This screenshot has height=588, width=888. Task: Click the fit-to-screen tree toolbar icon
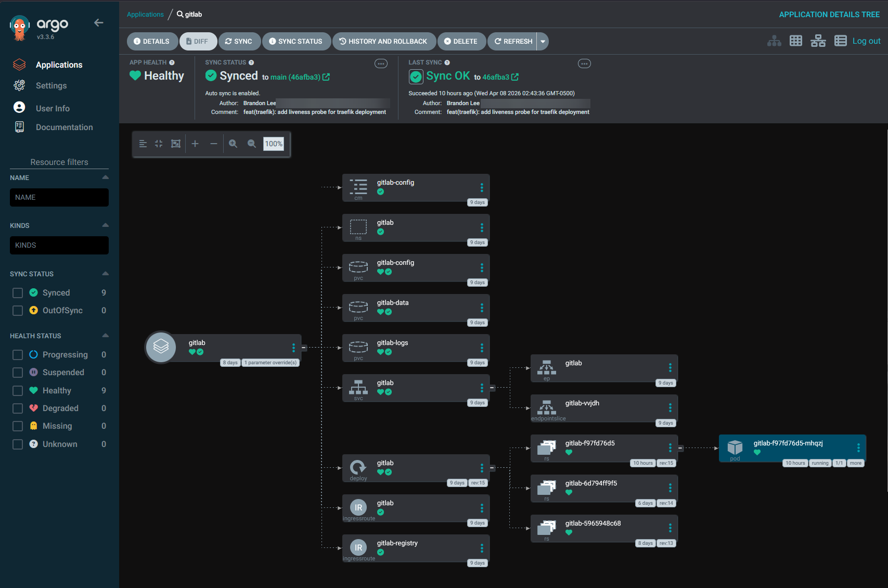[x=176, y=144]
